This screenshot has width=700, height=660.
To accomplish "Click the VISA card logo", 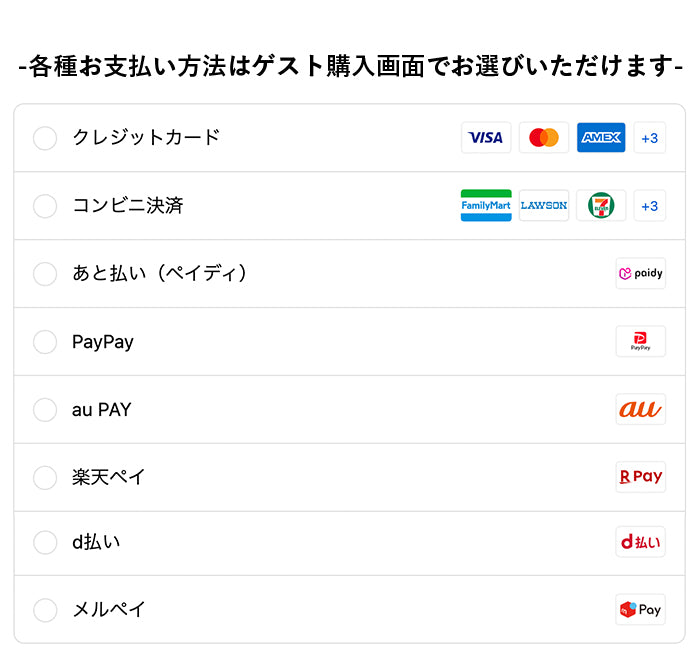I will point(486,138).
